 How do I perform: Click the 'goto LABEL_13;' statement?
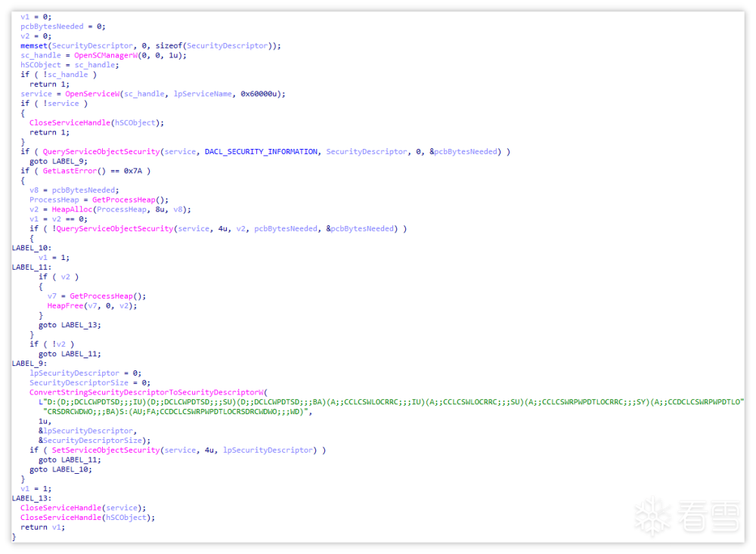70,326
